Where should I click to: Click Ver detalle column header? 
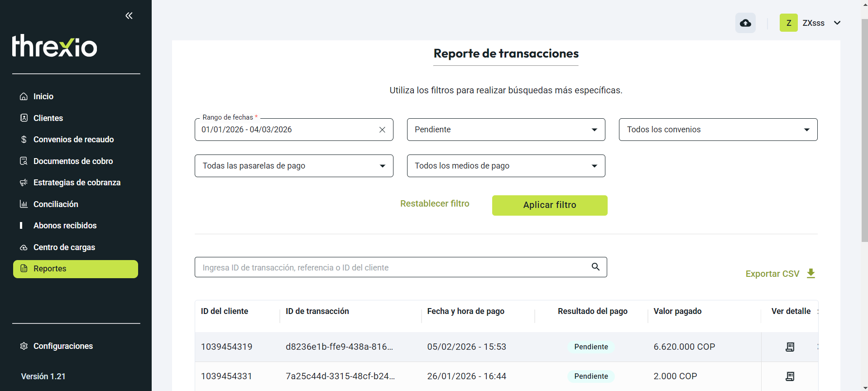click(x=791, y=311)
